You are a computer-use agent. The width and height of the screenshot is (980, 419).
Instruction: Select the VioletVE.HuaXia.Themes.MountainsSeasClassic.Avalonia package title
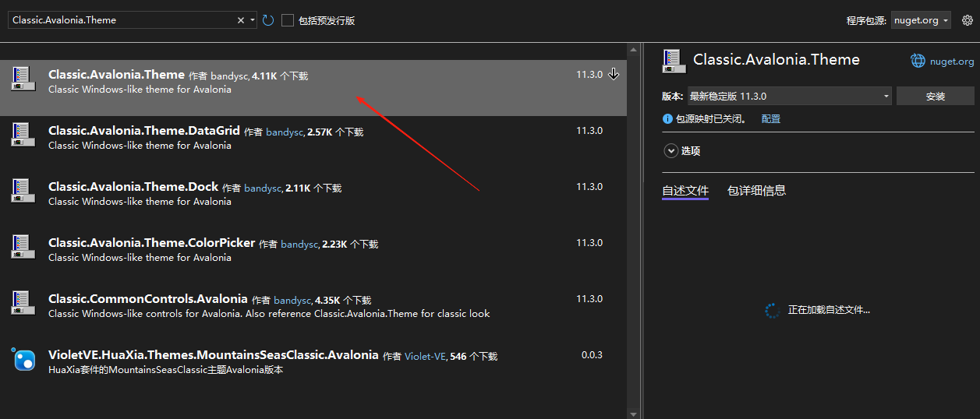click(x=214, y=355)
